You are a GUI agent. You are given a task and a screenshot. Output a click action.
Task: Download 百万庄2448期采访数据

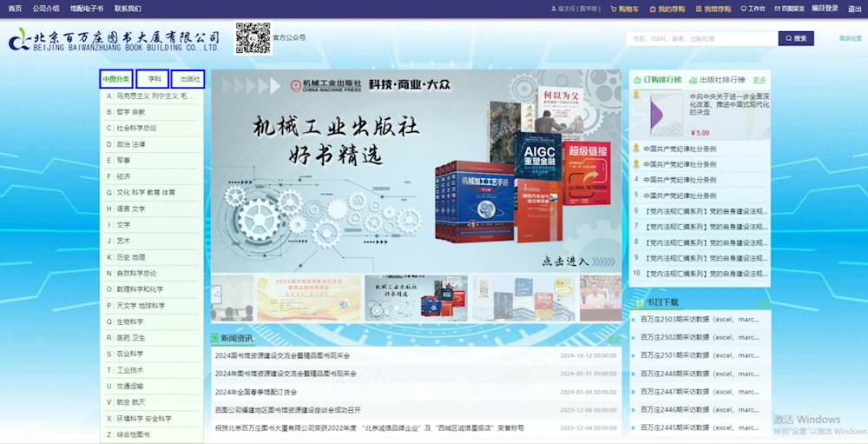click(x=700, y=374)
